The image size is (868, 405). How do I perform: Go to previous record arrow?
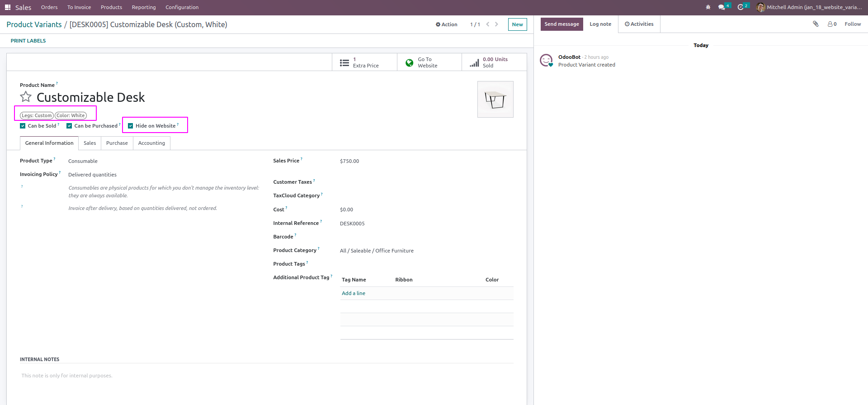[x=488, y=24]
